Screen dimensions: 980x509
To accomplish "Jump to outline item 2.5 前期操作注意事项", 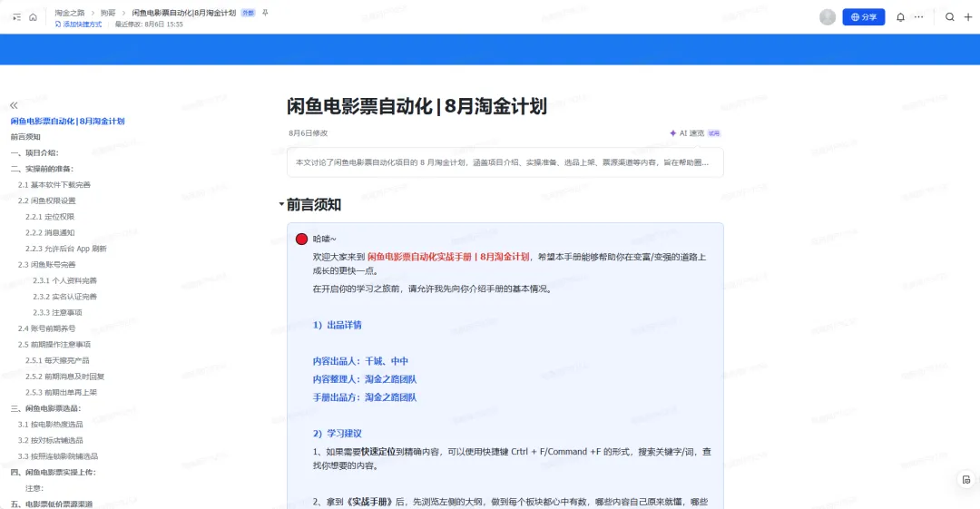I will (54, 345).
